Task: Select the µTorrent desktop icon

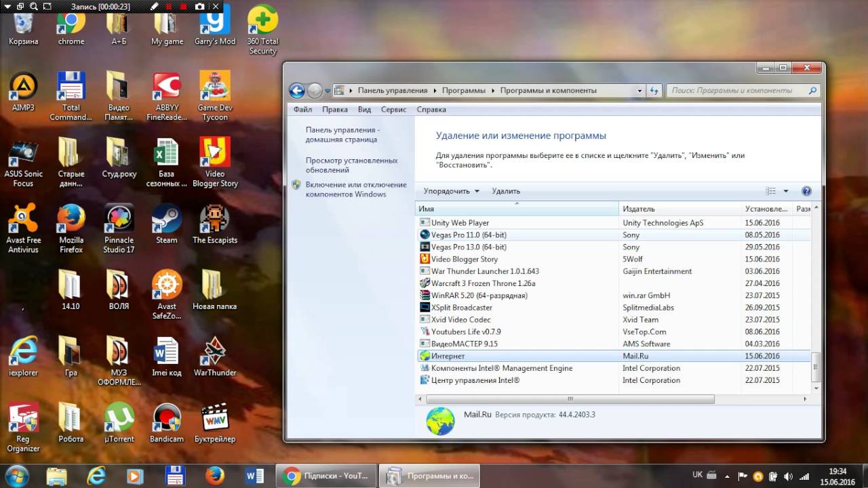Action: (x=119, y=423)
